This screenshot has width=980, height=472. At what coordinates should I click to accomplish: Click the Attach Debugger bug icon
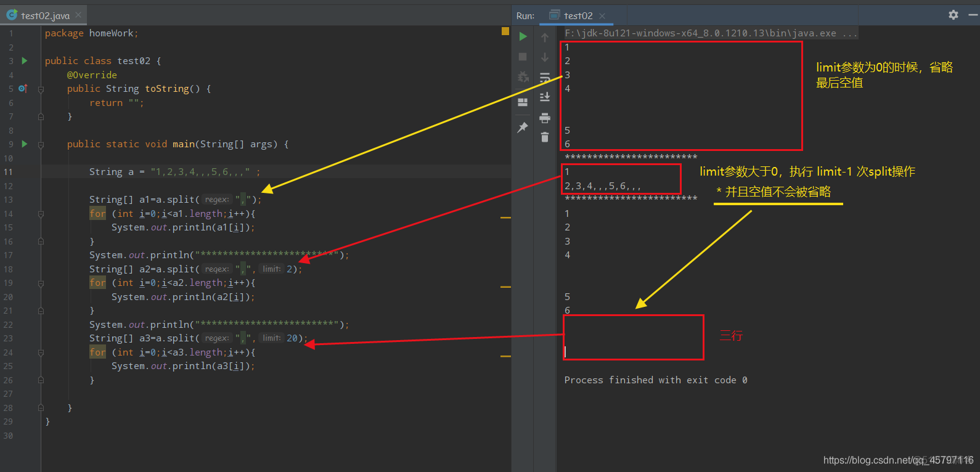click(x=523, y=77)
